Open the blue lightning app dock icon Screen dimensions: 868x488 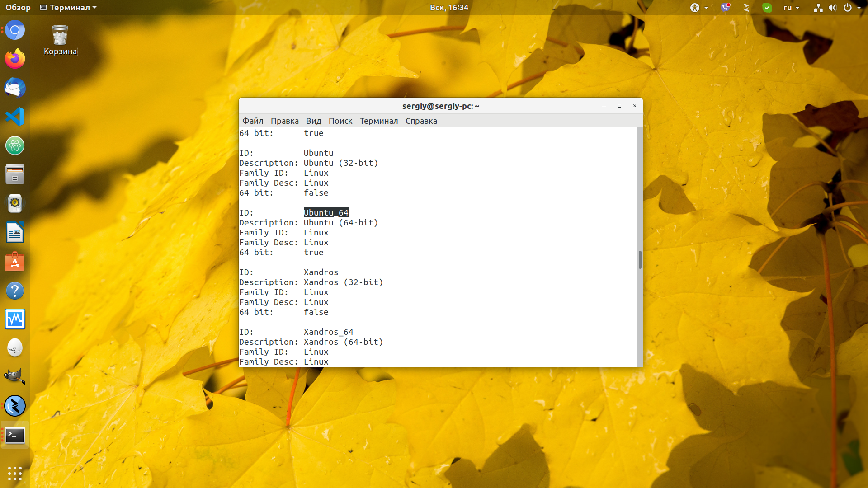tap(15, 406)
